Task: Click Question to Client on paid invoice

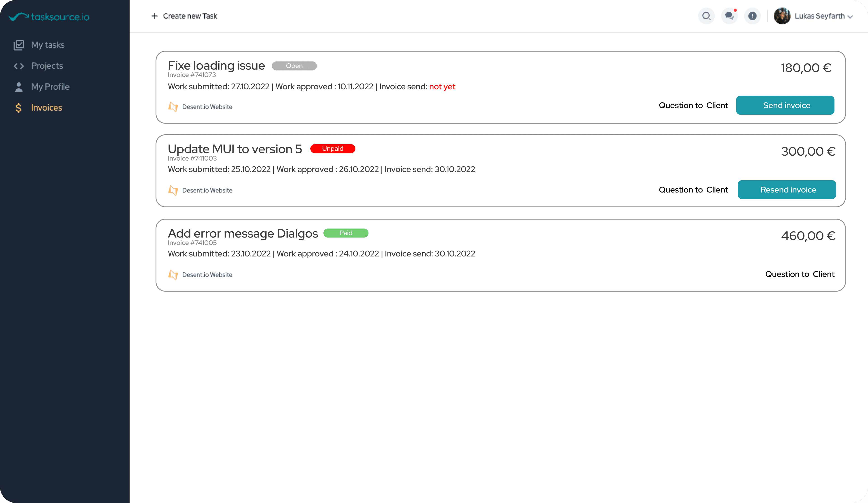Action: point(800,274)
